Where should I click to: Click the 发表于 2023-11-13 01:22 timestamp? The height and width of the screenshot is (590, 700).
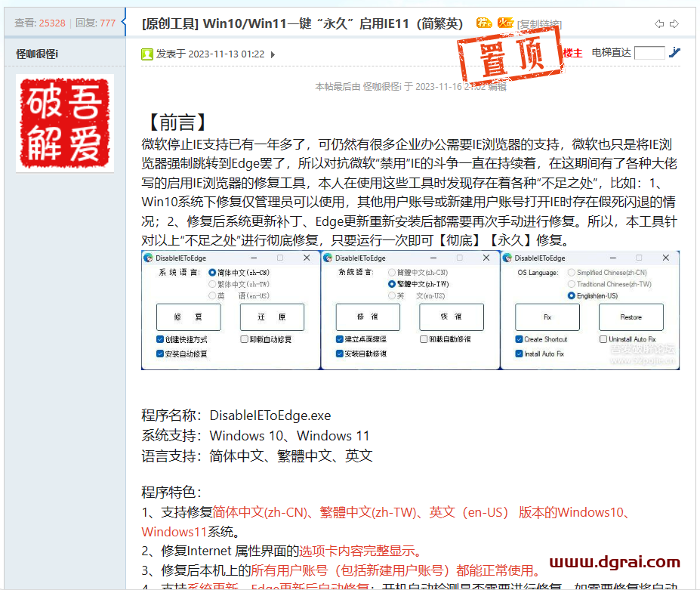point(210,54)
